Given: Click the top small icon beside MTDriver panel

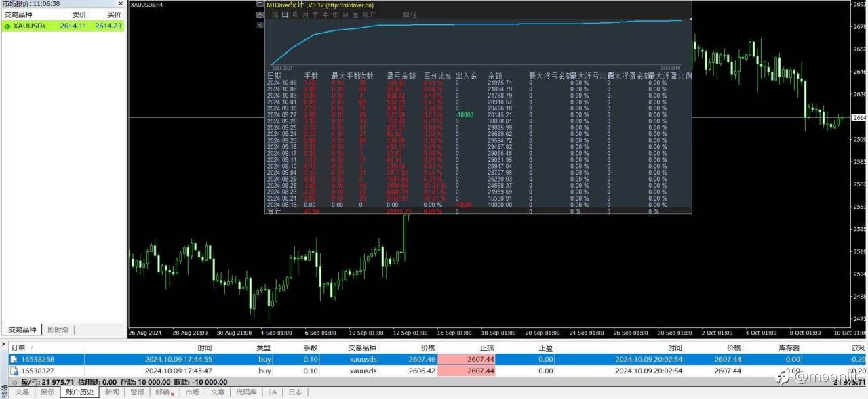Looking at the screenshot, I should (x=260, y=3).
